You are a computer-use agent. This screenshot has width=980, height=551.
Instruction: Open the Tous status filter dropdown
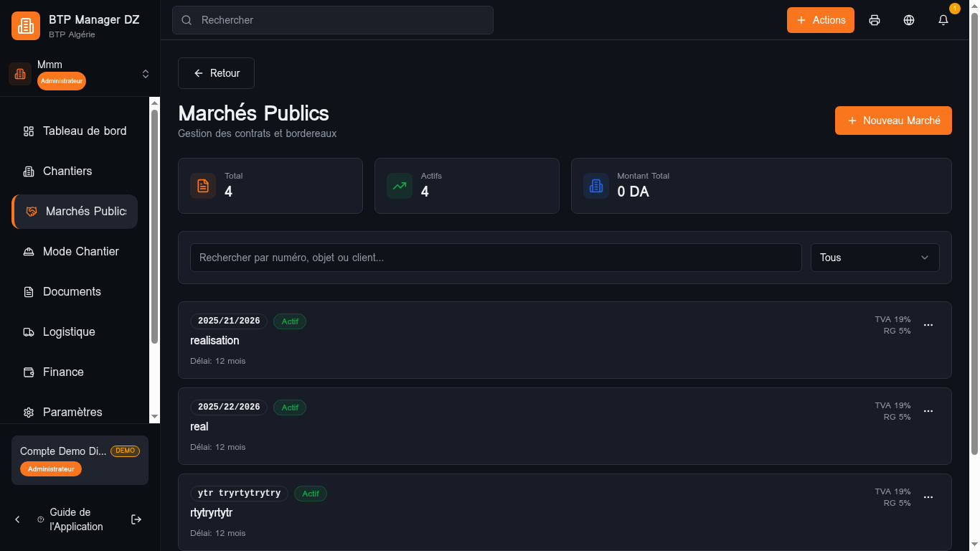pos(875,257)
